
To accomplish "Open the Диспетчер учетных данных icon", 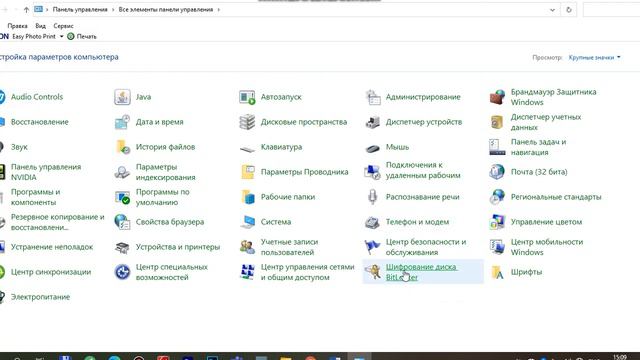I will point(497,122).
